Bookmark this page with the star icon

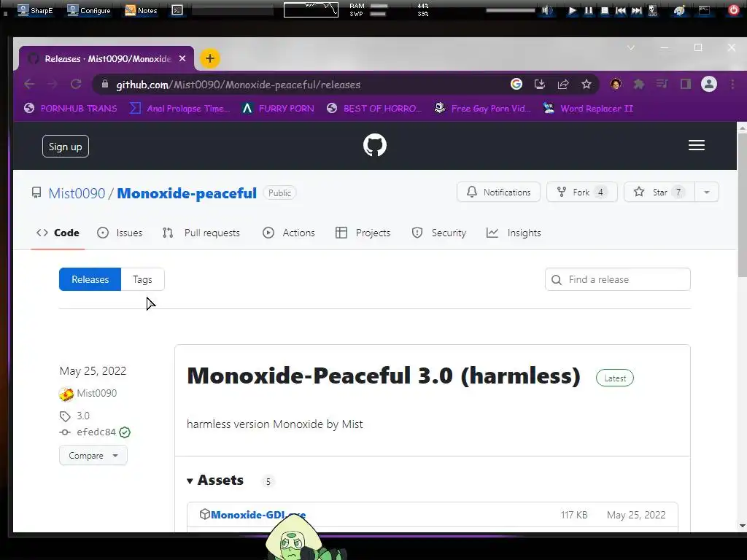[x=586, y=85]
